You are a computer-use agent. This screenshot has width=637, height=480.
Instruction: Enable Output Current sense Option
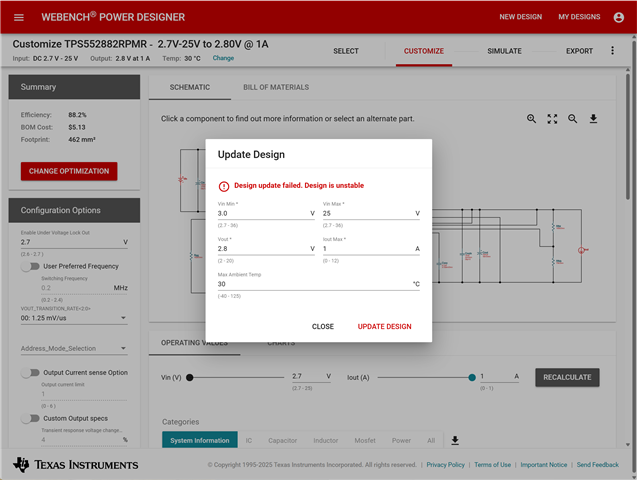pos(30,373)
